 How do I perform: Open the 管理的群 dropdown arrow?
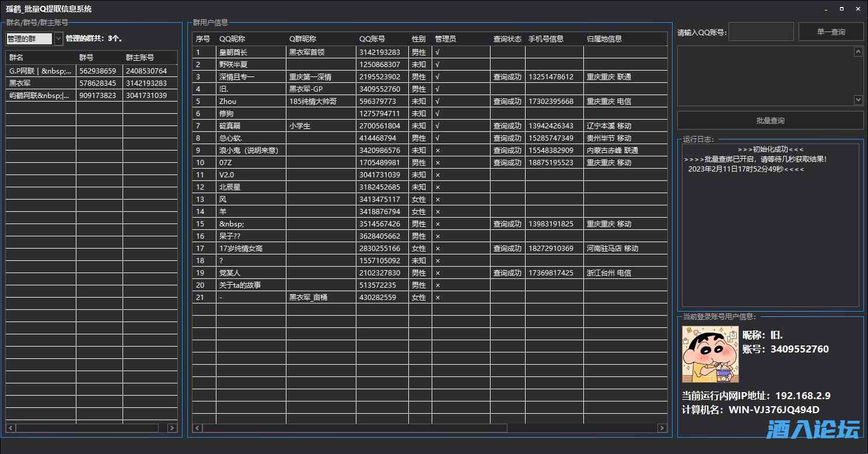(58, 39)
